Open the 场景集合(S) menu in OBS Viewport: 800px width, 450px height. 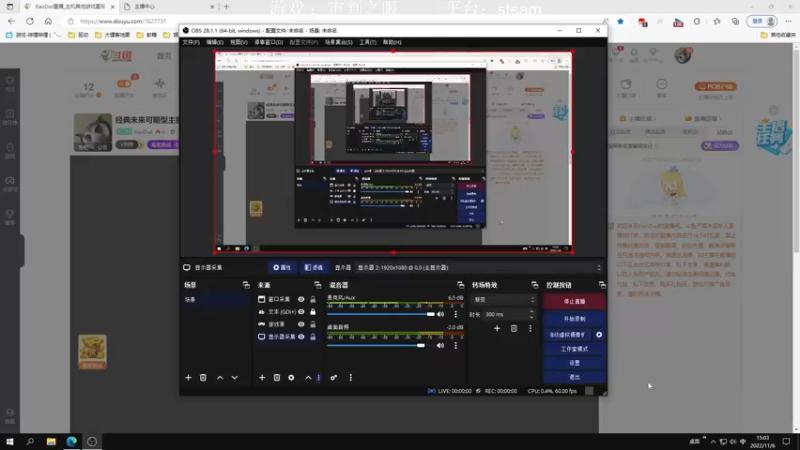[x=338, y=42]
